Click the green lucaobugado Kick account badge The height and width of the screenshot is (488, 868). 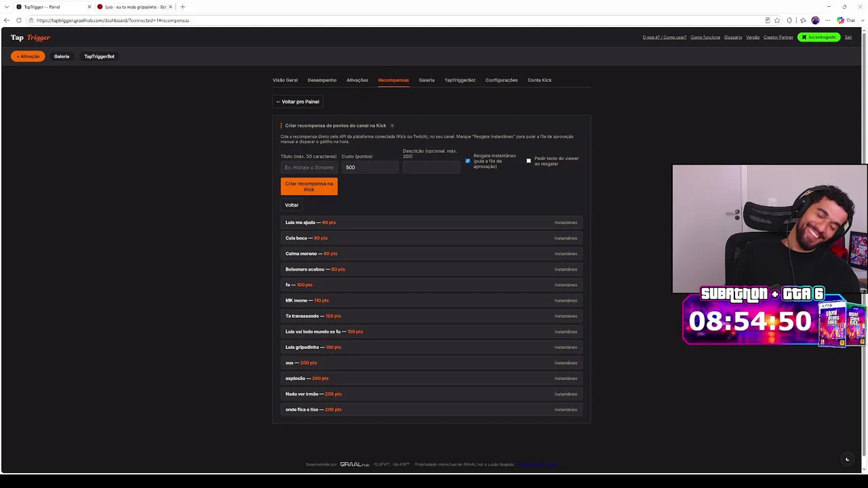pos(819,37)
